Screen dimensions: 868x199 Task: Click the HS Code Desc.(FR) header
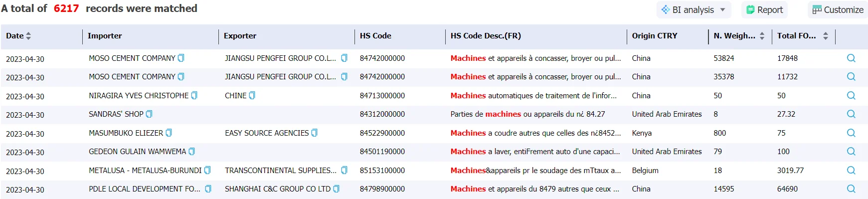point(486,36)
